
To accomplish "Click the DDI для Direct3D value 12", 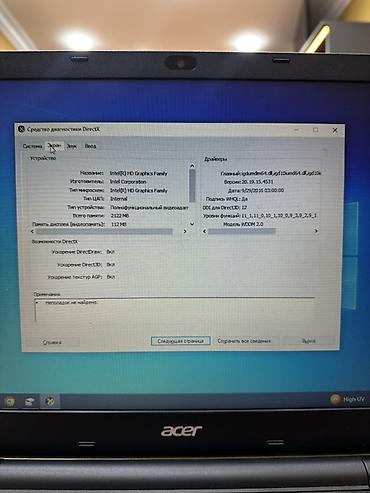I will tap(244, 207).
